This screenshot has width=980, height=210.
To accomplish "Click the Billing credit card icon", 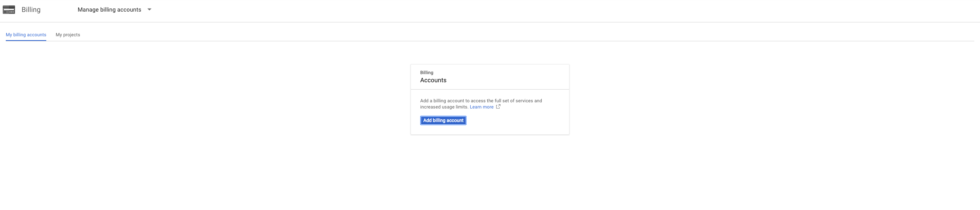I will click(x=9, y=10).
